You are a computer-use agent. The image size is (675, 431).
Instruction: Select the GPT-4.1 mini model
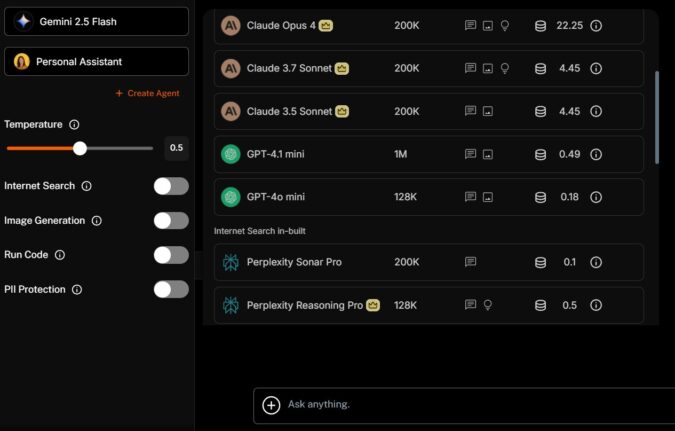(x=429, y=154)
